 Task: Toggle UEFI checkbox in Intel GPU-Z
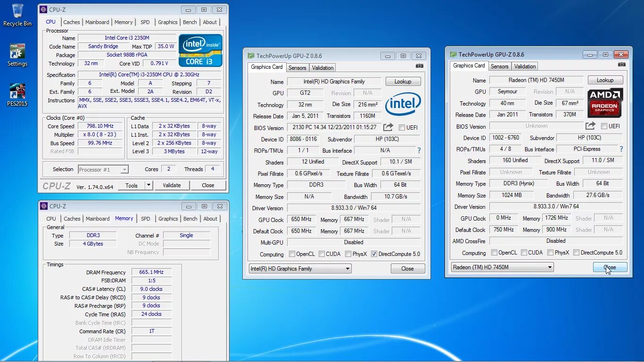(402, 128)
